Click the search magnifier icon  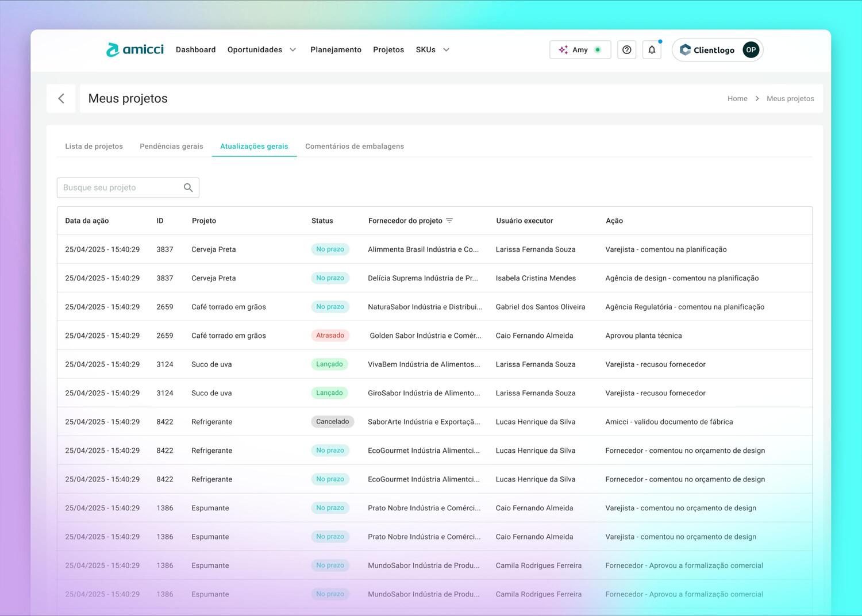188,188
